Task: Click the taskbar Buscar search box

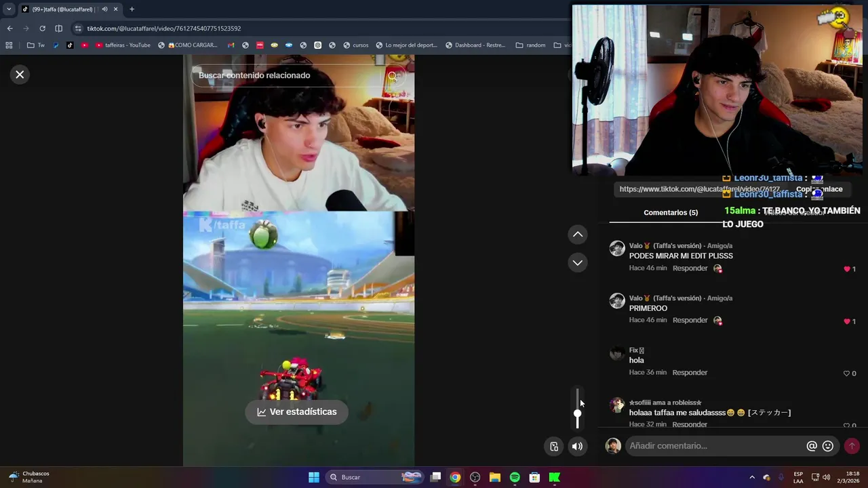Action: tap(374, 477)
